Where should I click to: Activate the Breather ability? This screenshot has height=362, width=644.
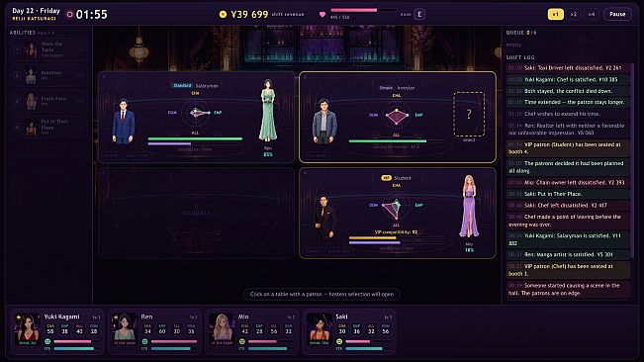(x=49, y=75)
